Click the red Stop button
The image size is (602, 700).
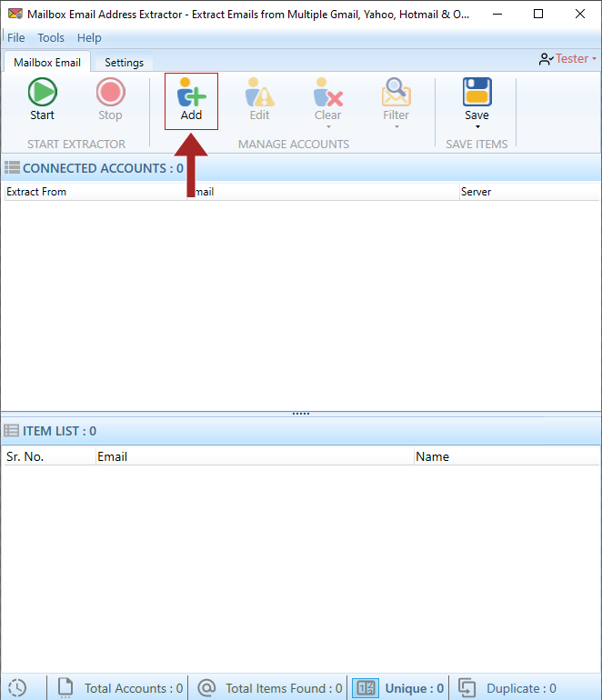pos(110,99)
